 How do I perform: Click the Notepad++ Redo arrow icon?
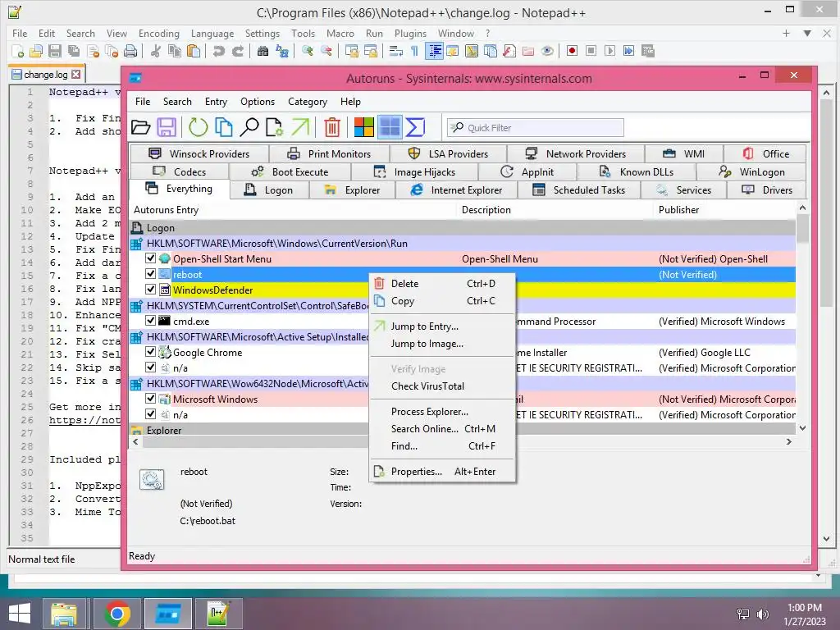point(237,51)
